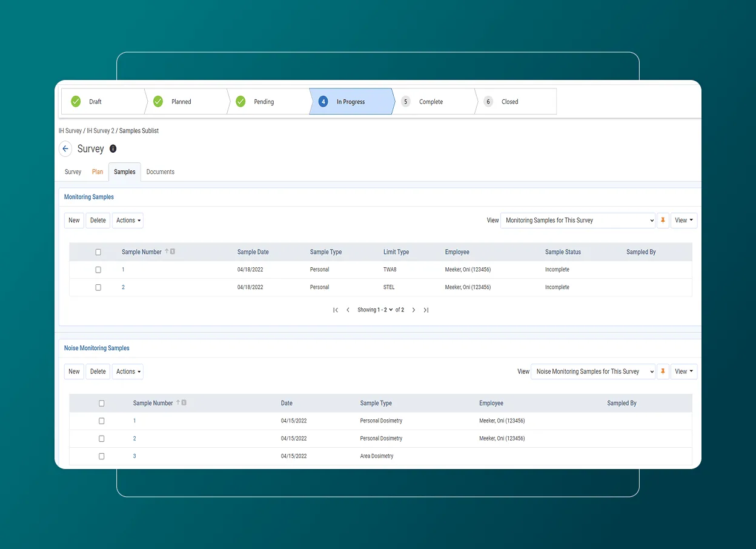Expand the View dropdown in Noise Monitoring section
The width and height of the screenshot is (756, 549).
tap(683, 371)
